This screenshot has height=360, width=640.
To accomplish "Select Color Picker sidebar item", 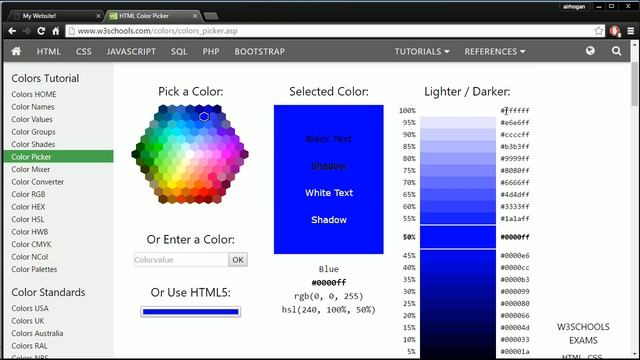I will pyautogui.click(x=58, y=156).
